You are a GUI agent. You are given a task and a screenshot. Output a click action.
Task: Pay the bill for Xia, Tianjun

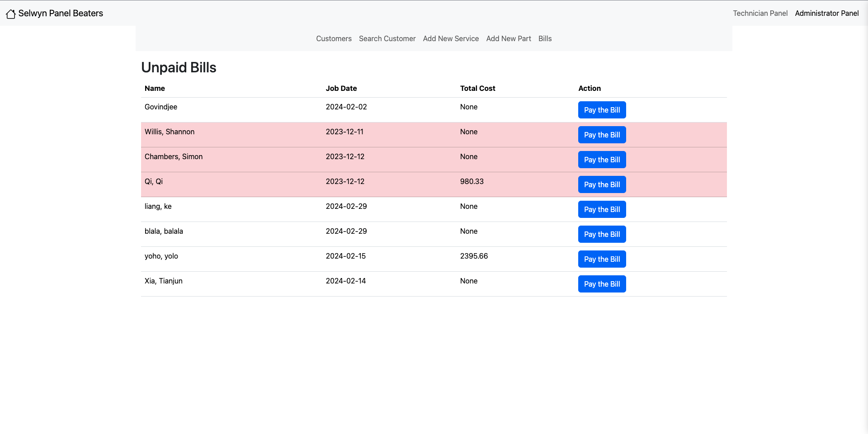(x=602, y=284)
